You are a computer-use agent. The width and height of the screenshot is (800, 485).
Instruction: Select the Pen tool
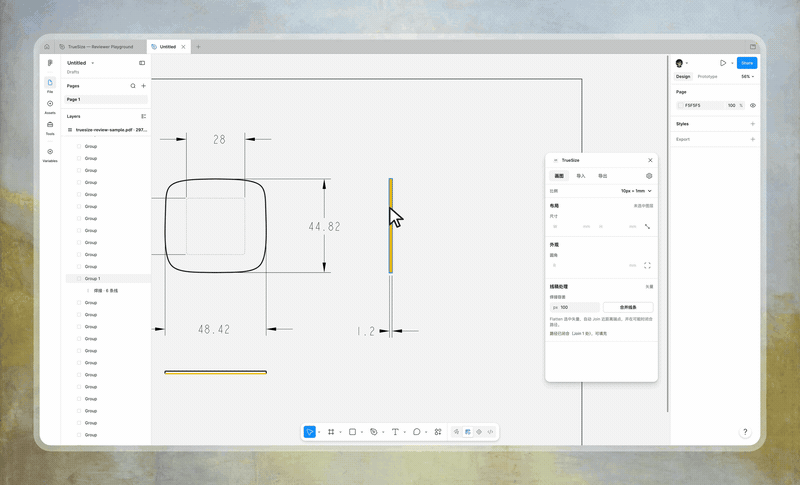tap(373, 432)
